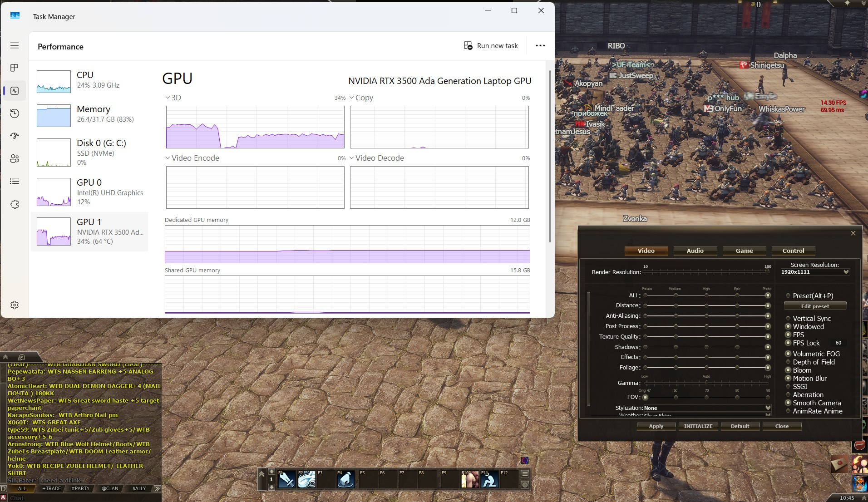The height and width of the screenshot is (502, 868).
Task: Open Task Manager hamburger navigation menu
Action: point(15,45)
